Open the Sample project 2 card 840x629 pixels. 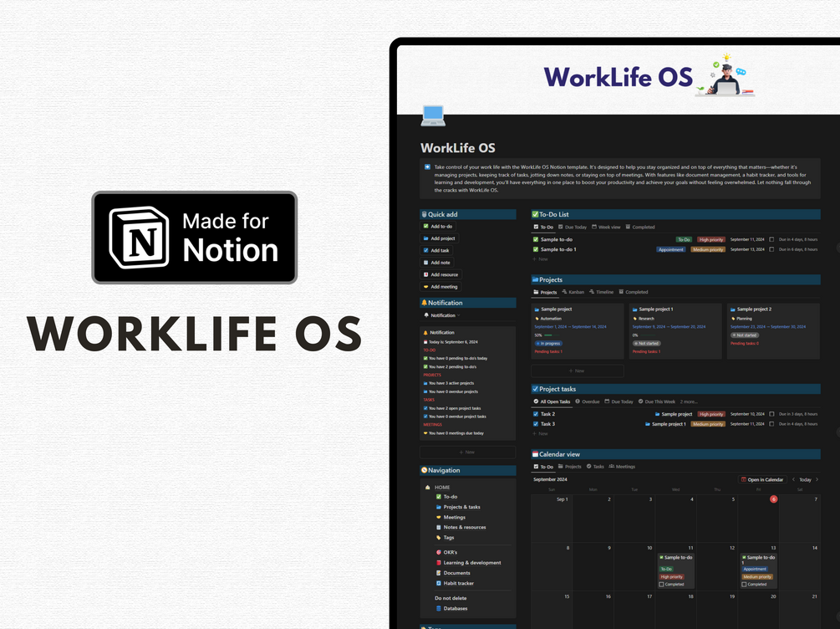tap(773, 331)
